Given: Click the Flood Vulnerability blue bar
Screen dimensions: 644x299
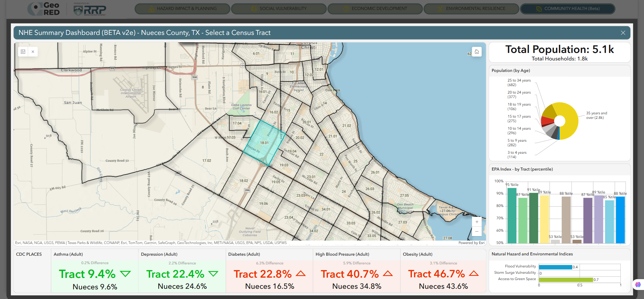Looking at the screenshot, I should [555, 267].
